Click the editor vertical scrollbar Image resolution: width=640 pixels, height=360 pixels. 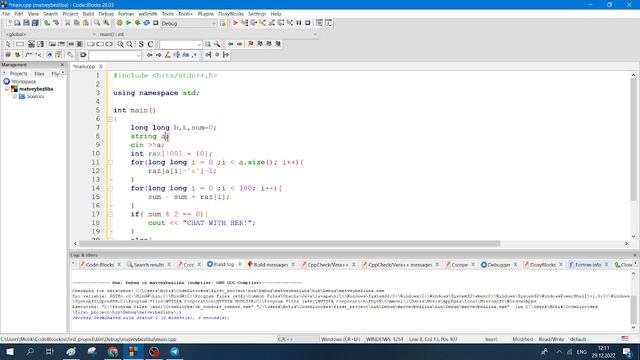point(633,139)
